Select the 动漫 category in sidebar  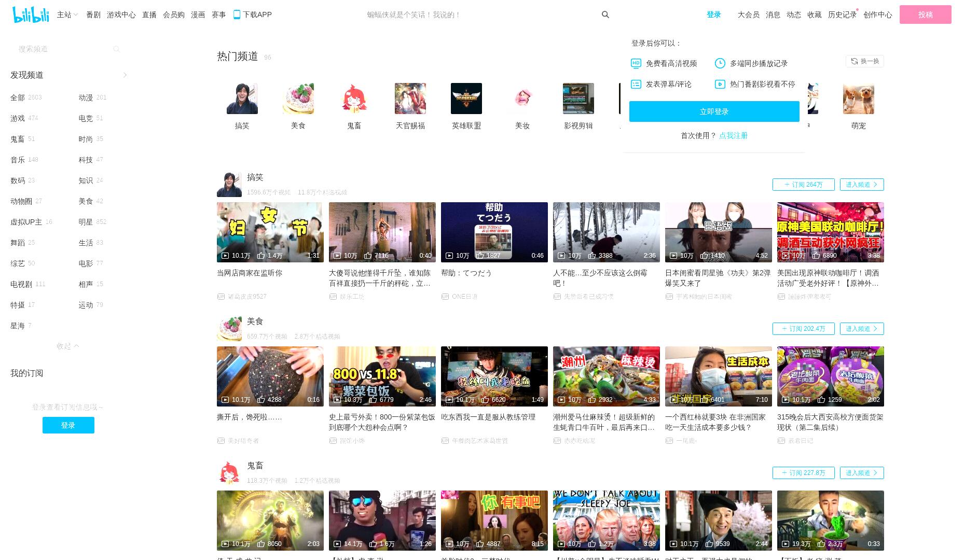point(86,97)
